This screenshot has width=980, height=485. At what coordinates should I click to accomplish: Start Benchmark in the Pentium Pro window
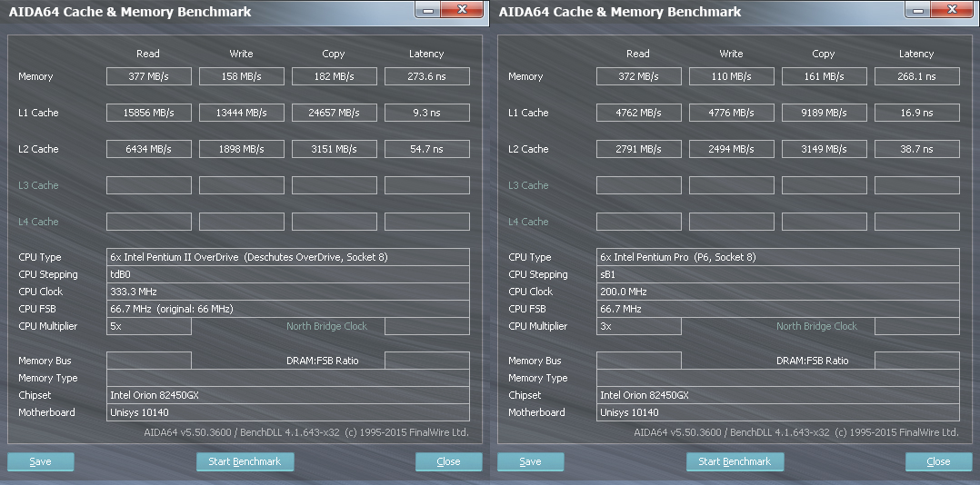[x=735, y=461]
